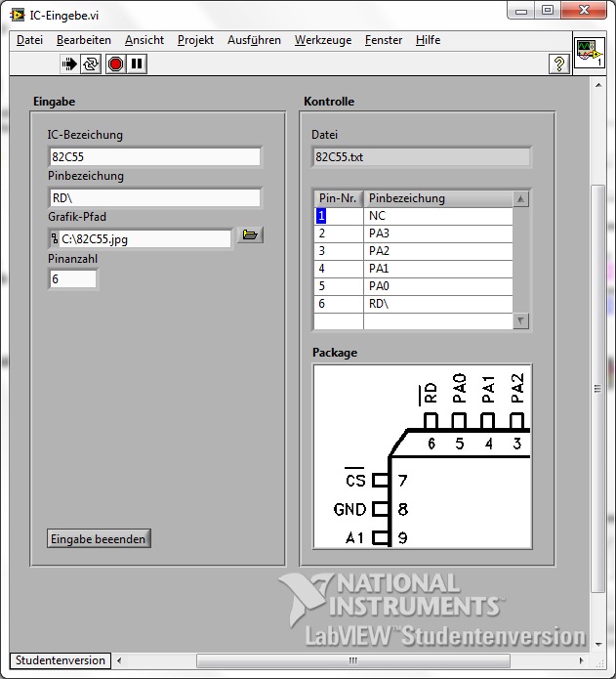This screenshot has height=679, width=616.
Task: Click the Run arrow toolbar icon
Action: click(x=69, y=64)
